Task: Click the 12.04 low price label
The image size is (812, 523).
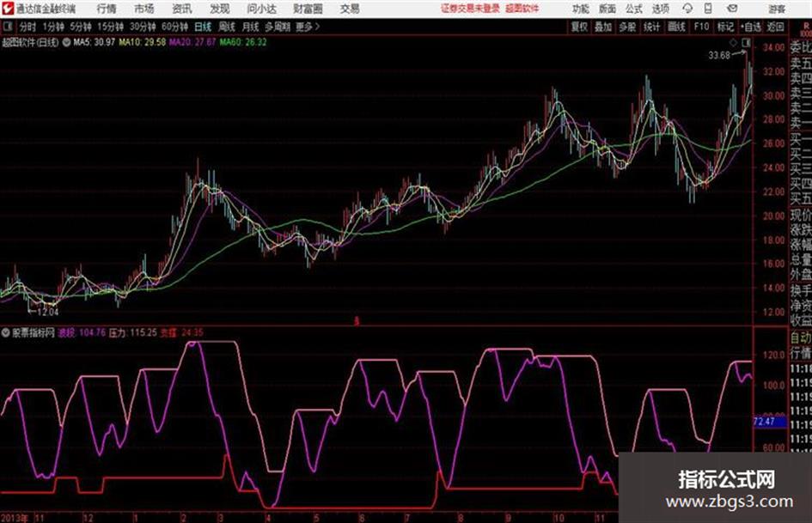Action: pos(47,312)
